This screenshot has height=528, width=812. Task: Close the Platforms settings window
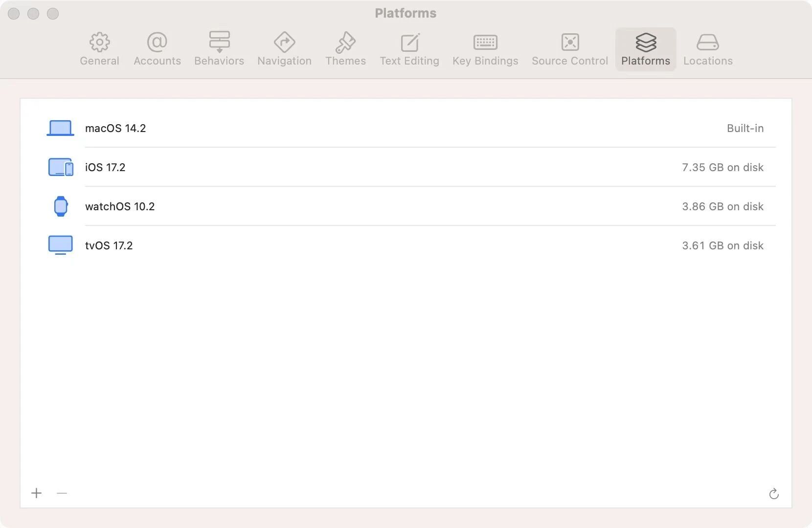14,14
